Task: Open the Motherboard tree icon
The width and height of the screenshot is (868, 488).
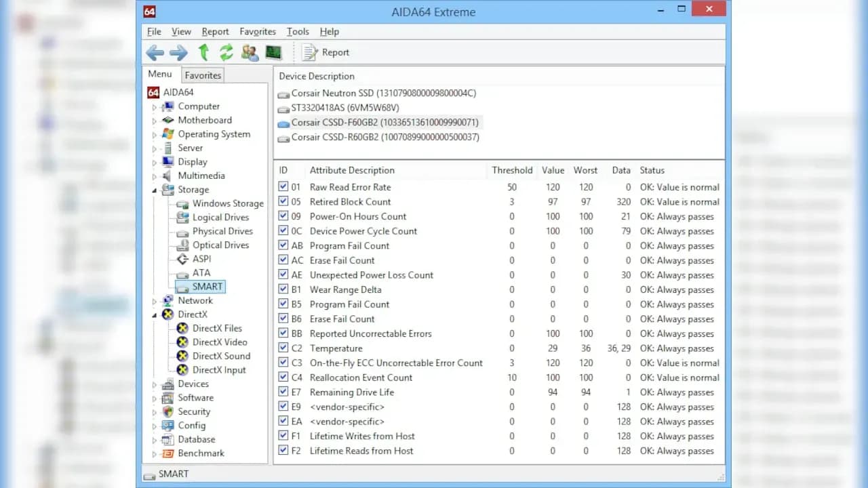Action: pyautogui.click(x=167, y=120)
